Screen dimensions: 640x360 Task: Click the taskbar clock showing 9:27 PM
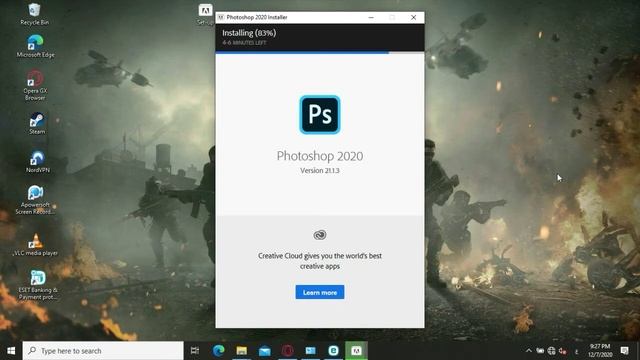(x=600, y=351)
